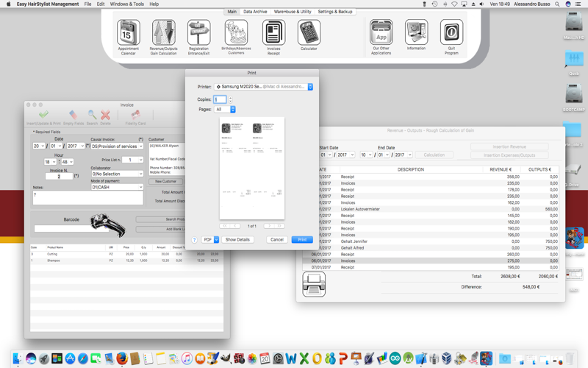
Task: Open the Windows & Tools menu
Action: (126, 4)
